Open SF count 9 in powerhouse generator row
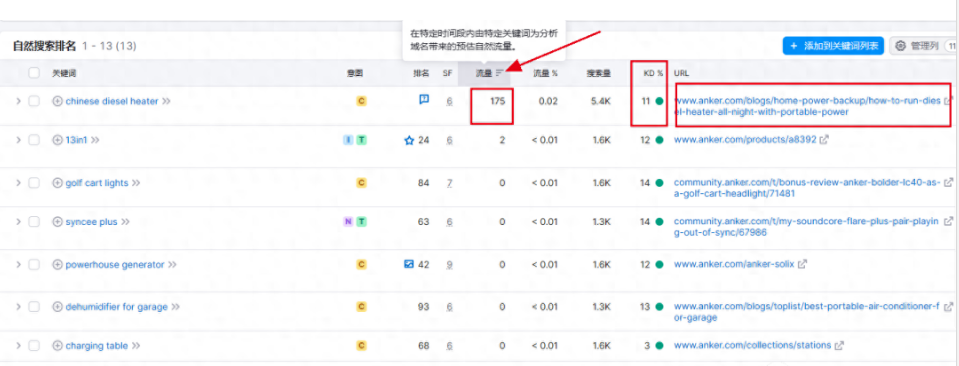The width and height of the screenshot is (959, 366). point(450,265)
